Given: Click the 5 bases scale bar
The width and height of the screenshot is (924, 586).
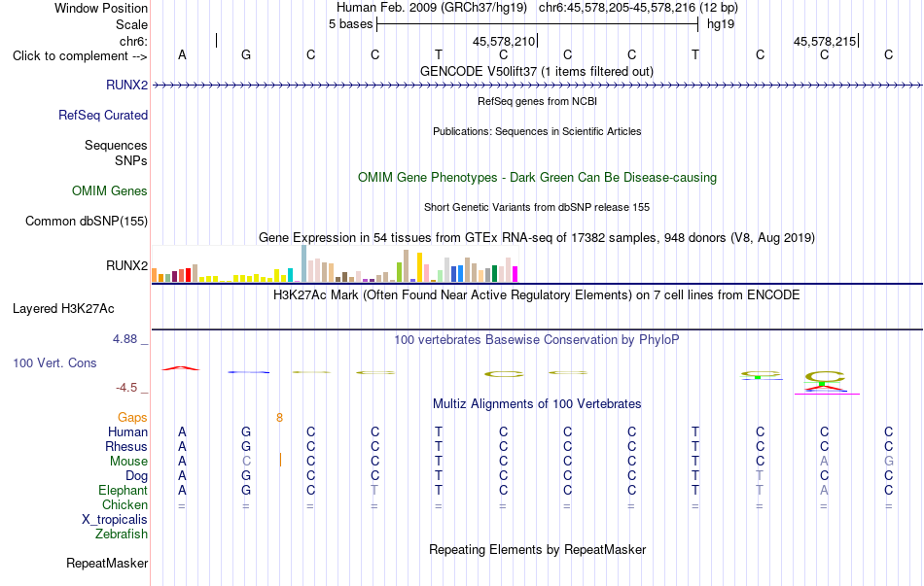Looking at the screenshot, I should coord(538,24).
